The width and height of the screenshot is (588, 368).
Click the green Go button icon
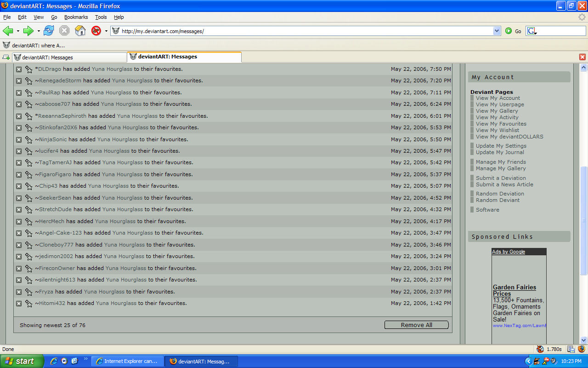click(509, 31)
